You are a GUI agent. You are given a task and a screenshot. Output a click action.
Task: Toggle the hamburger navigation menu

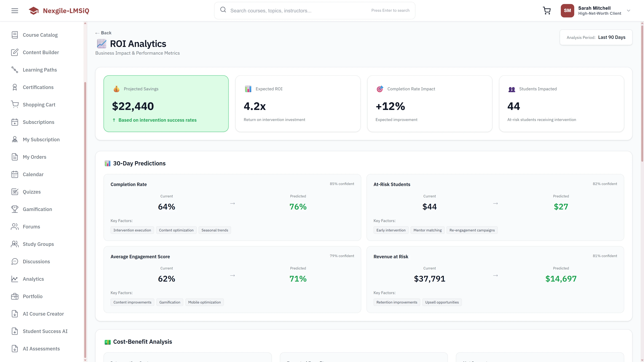pos(14,11)
